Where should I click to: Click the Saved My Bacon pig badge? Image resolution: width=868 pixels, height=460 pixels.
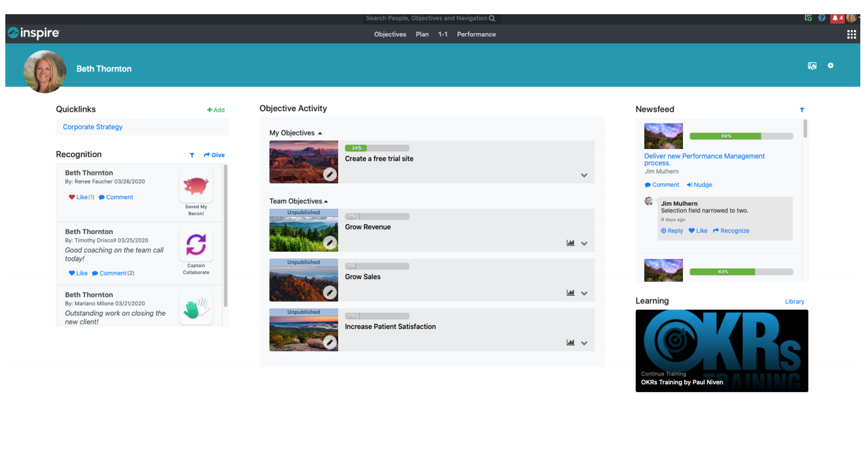[196, 186]
